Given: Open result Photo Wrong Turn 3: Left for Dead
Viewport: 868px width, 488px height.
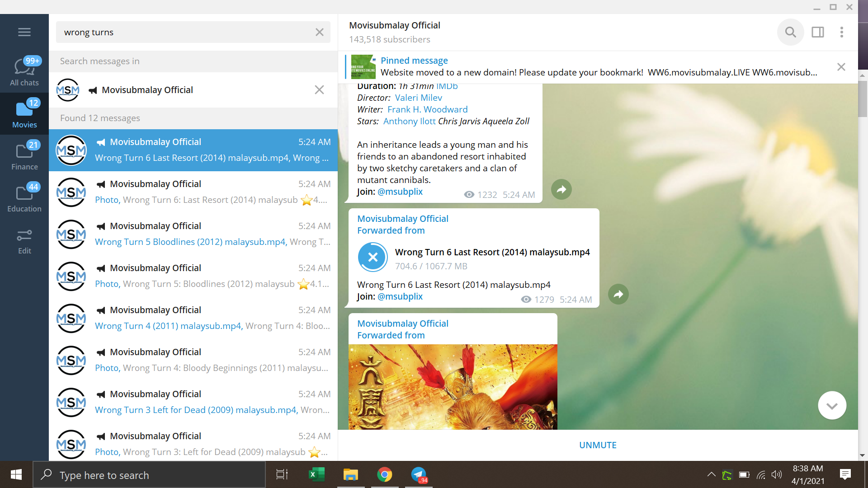Looking at the screenshot, I should pyautogui.click(x=193, y=443).
